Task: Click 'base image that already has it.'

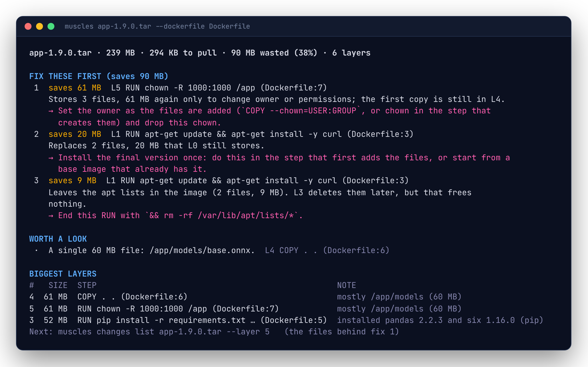Action: (132, 169)
